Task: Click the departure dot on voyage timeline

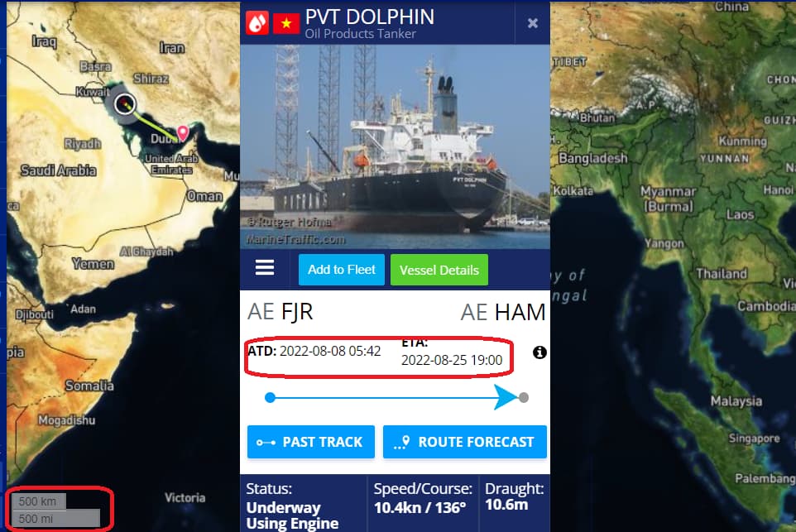Action: pos(270,397)
